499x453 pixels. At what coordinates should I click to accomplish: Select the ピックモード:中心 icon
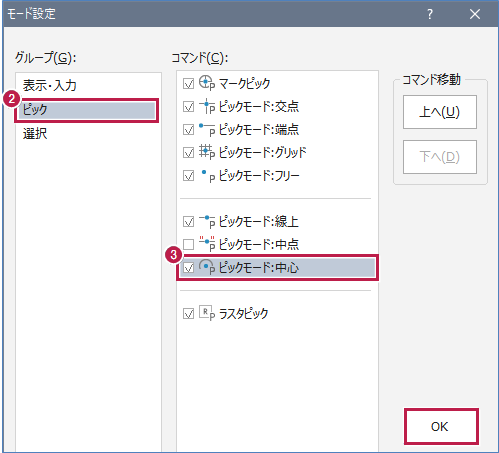(x=207, y=267)
